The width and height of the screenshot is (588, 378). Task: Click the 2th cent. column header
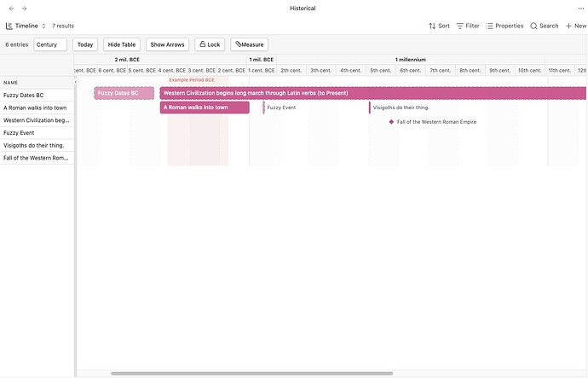pyautogui.click(x=291, y=70)
